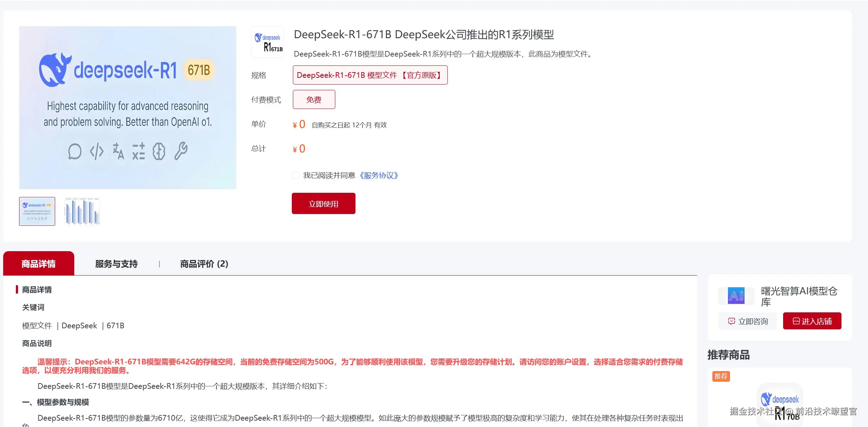The height and width of the screenshot is (427, 868).
Task: Select the 免费 payment mode option
Action: click(314, 99)
